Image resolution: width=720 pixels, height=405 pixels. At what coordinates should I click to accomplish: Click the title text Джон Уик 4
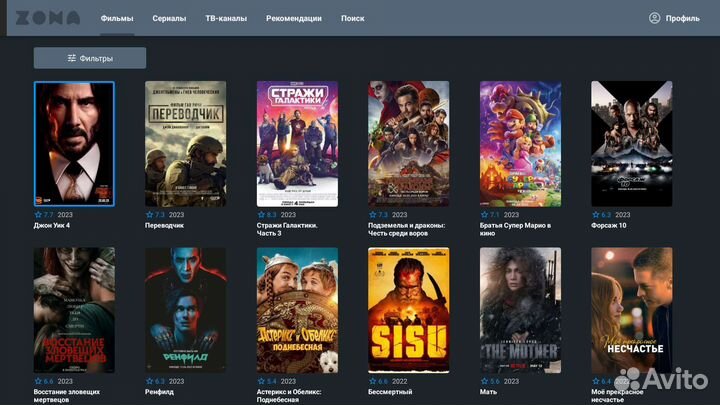tap(52, 225)
